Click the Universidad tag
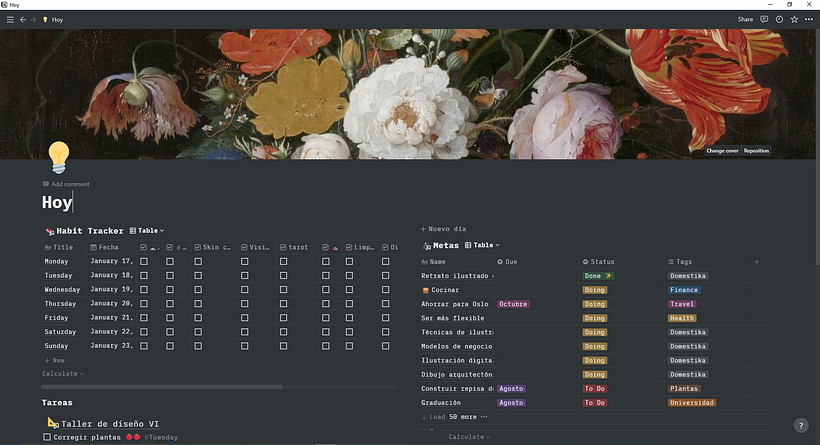The image size is (820, 445). click(692, 403)
